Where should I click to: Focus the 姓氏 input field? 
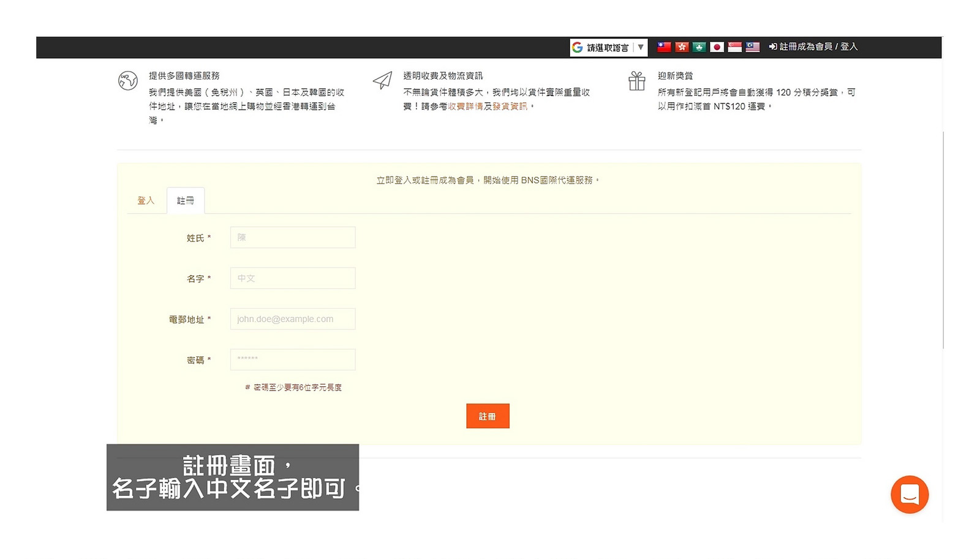point(293,238)
